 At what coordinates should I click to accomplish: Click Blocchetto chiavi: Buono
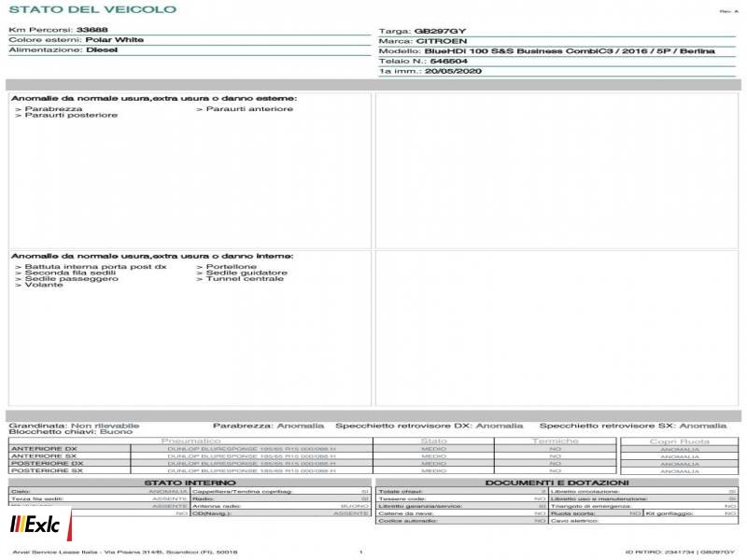(71, 432)
